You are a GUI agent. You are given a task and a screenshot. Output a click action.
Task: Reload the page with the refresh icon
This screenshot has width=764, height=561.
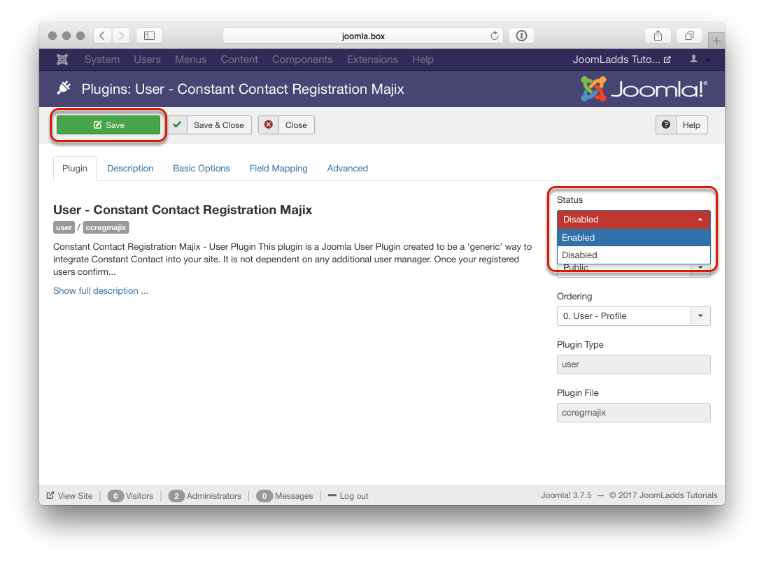coord(494,36)
